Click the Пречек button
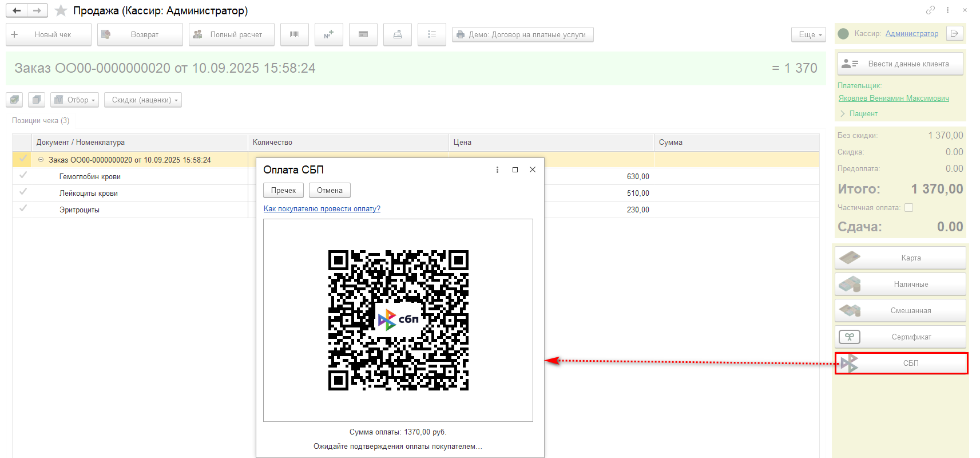The width and height of the screenshot is (980, 458). click(284, 190)
